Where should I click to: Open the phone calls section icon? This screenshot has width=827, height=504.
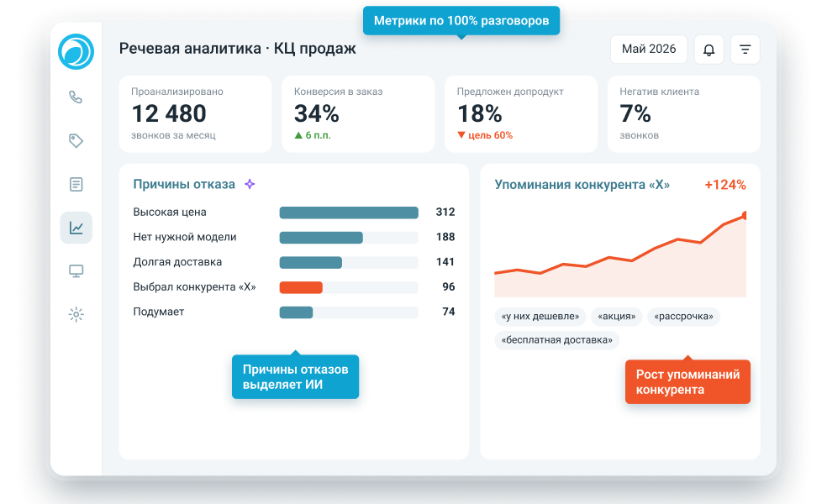point(76,97)
